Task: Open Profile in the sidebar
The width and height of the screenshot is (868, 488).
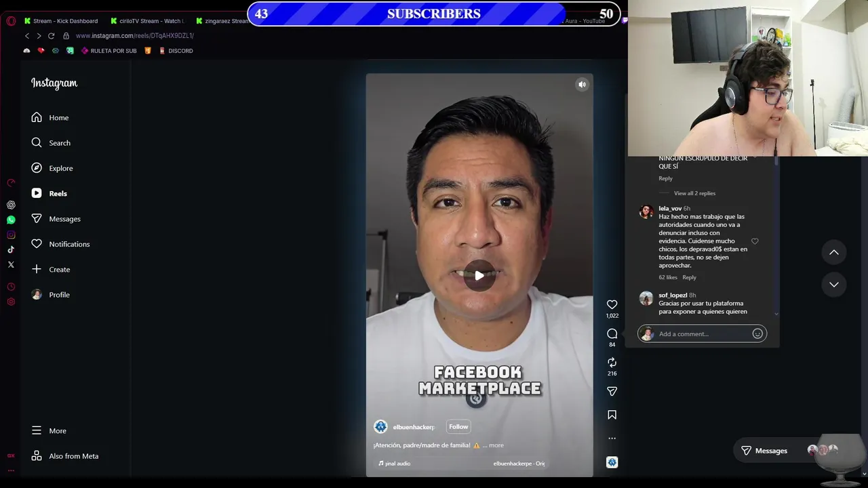Action: pyautogui.click(x=50, y=295)
